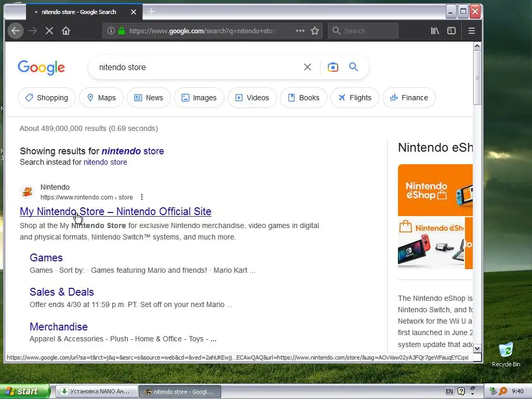Click the 9:40 taskbar clock
This screenshot has width=532, height=399.
[x=518, y=392]
